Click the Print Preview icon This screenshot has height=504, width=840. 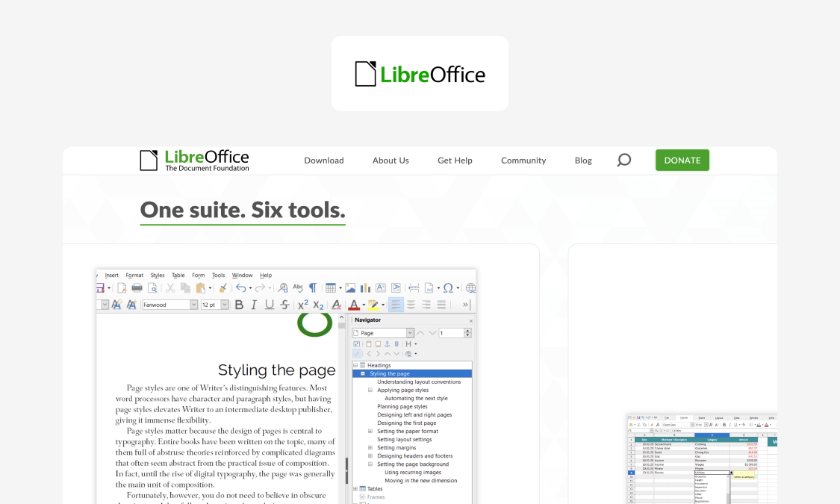152,287
